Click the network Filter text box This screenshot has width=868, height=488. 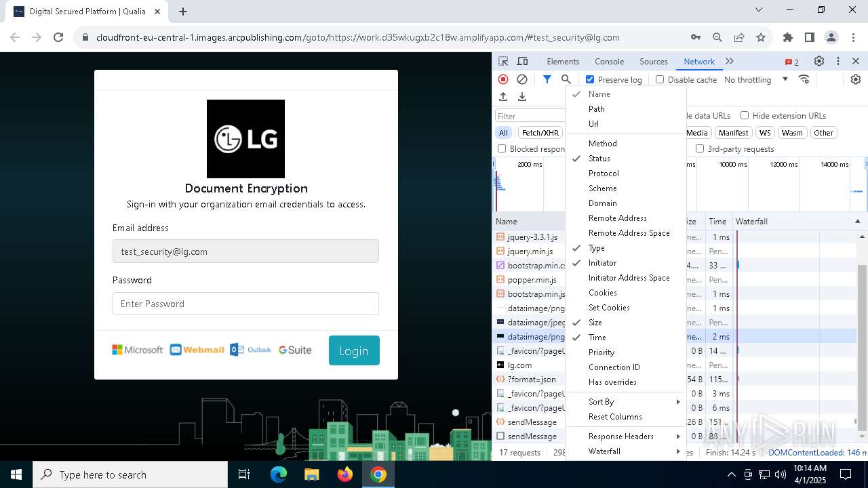pos(530,116)
